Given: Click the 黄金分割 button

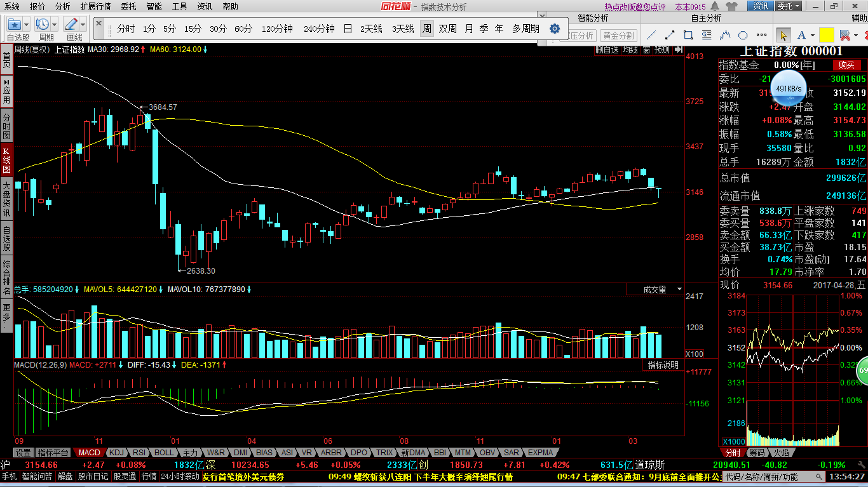Looking at the screenshot, I should [x=618, y=36].
